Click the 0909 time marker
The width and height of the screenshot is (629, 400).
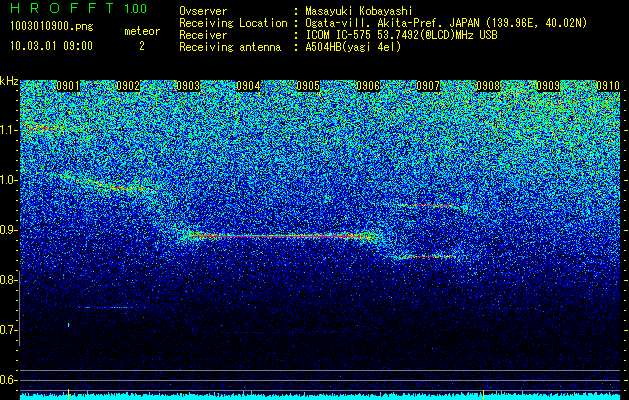coord(548,86)
